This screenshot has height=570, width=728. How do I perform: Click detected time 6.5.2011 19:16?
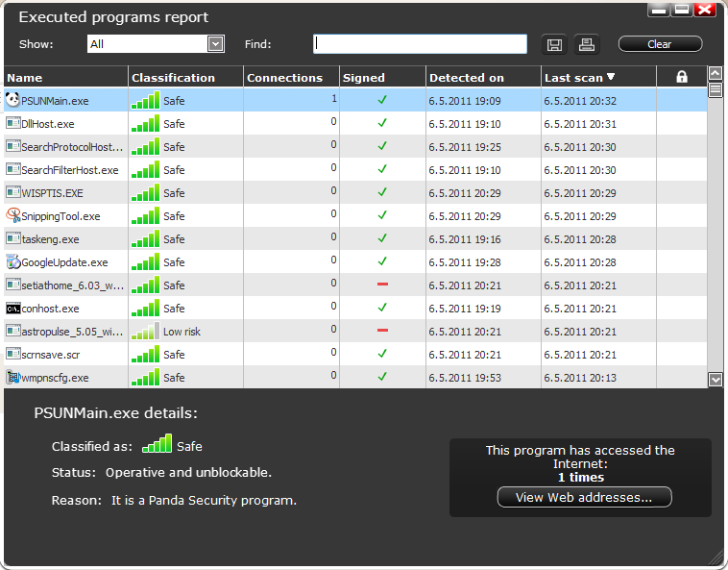(465, 239)
